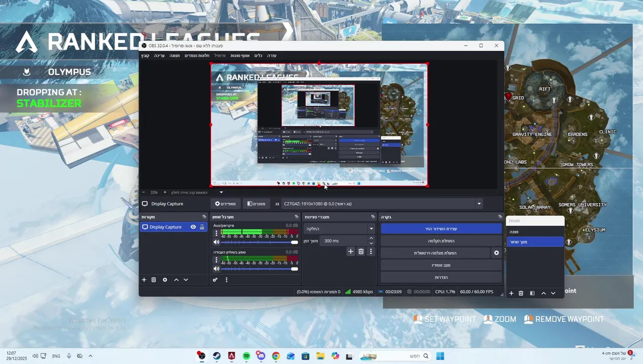Viewport: 643px width, 364px height.
Task: Adjust desktop audio volume slider
Action: point(259,268)
